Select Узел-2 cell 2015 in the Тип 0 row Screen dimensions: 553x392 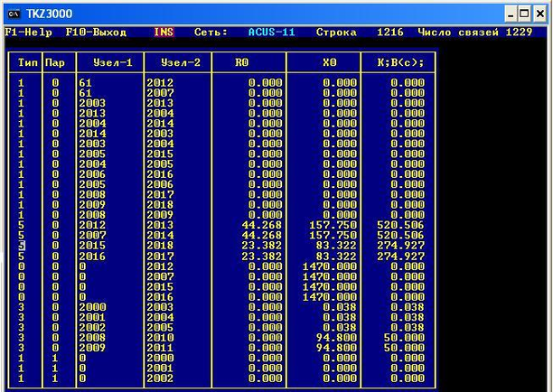pyautogui.click(x=160, y=287)
